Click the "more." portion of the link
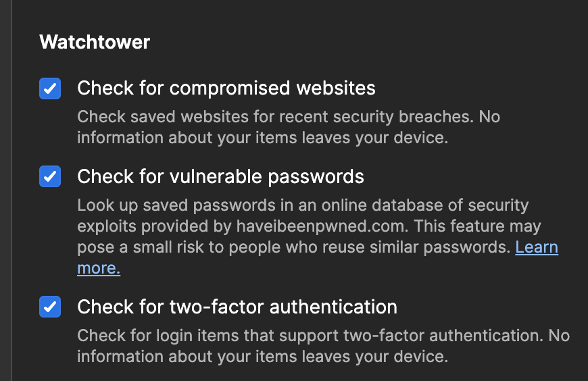Screen dimensions: 588x381 click(99, 268)
